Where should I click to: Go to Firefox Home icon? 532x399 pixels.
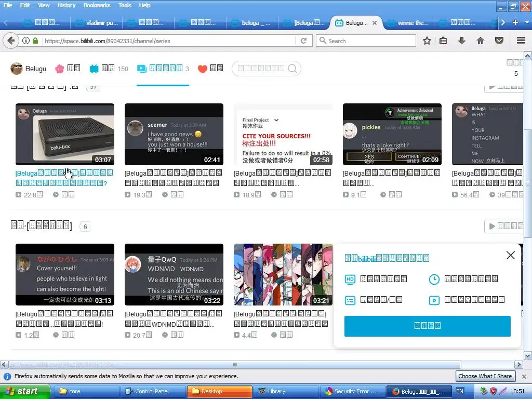(x=481, y=41)
